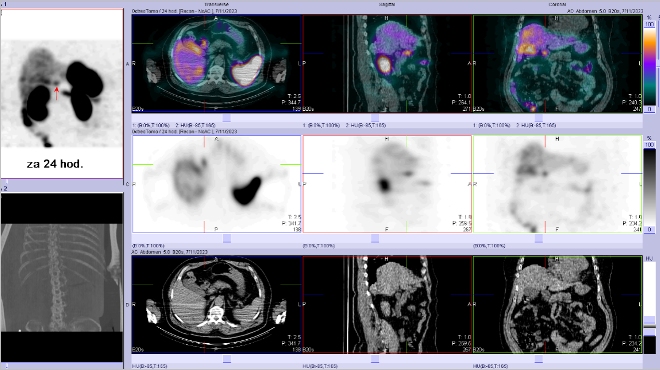Click window level text under fused transverse view

tap(174, 125)
